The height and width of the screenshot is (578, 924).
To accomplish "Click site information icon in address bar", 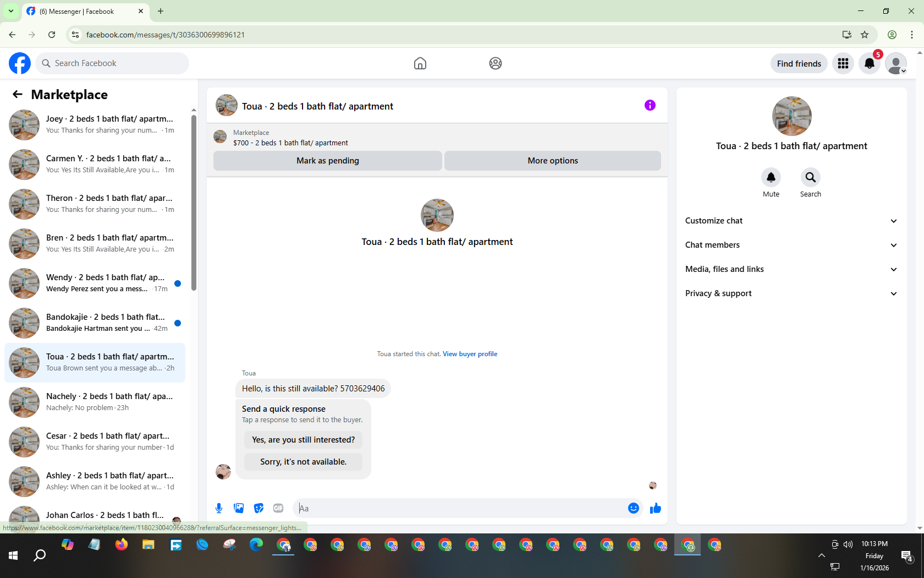I will tap(75, 35).
